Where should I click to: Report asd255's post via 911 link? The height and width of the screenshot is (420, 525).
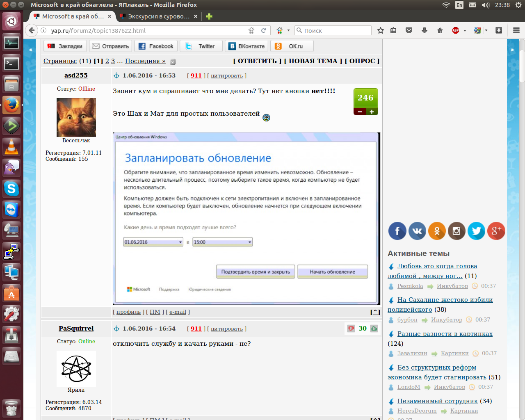coord(196,76)
